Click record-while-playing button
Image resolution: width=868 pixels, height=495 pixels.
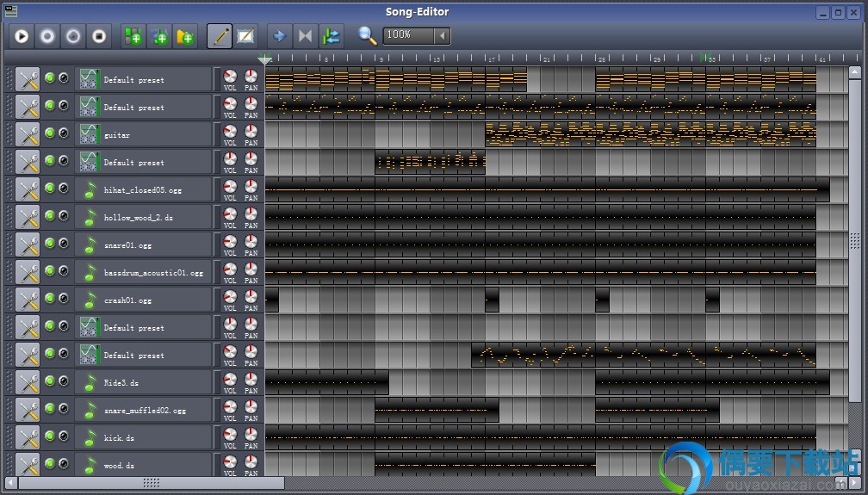pyautogui.click(x=73, y=36)
